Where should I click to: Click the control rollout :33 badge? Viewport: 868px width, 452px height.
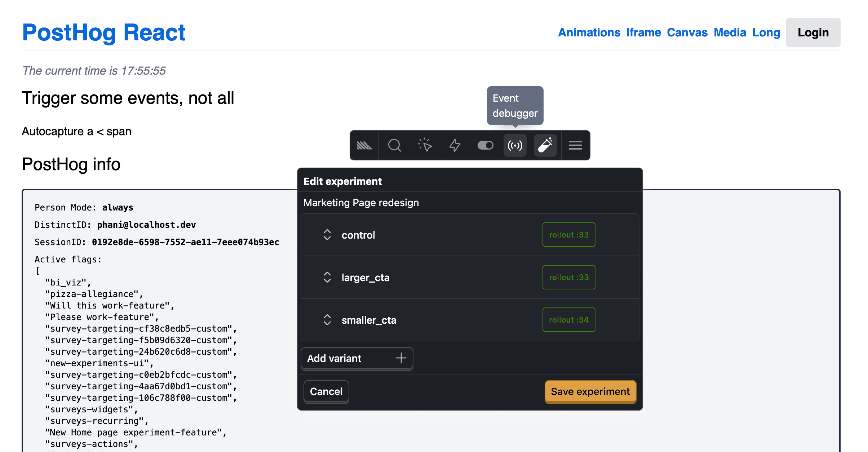568,235
